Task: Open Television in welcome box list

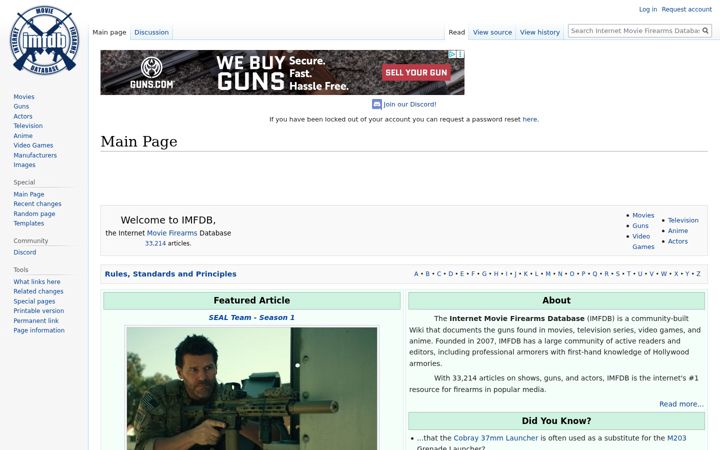Action: [683, 220]
